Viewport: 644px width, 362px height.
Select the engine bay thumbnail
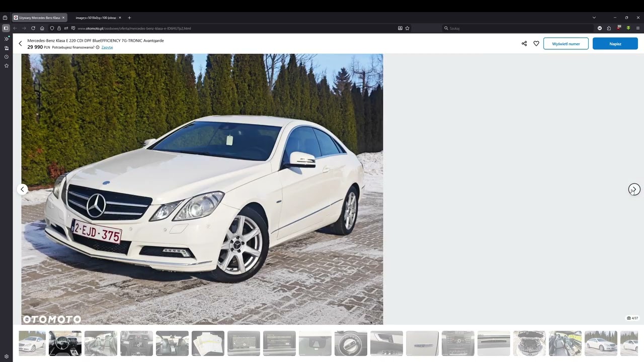(529, 343)
